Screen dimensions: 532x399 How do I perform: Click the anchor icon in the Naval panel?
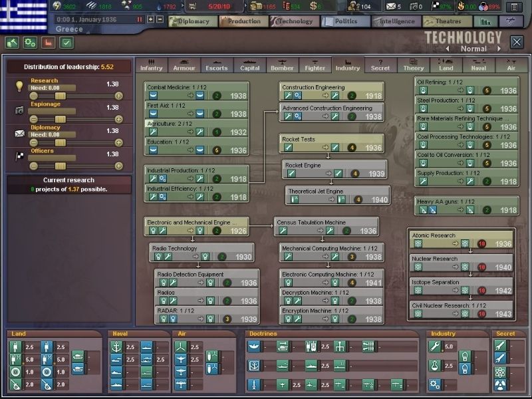(x=117, y=347)
